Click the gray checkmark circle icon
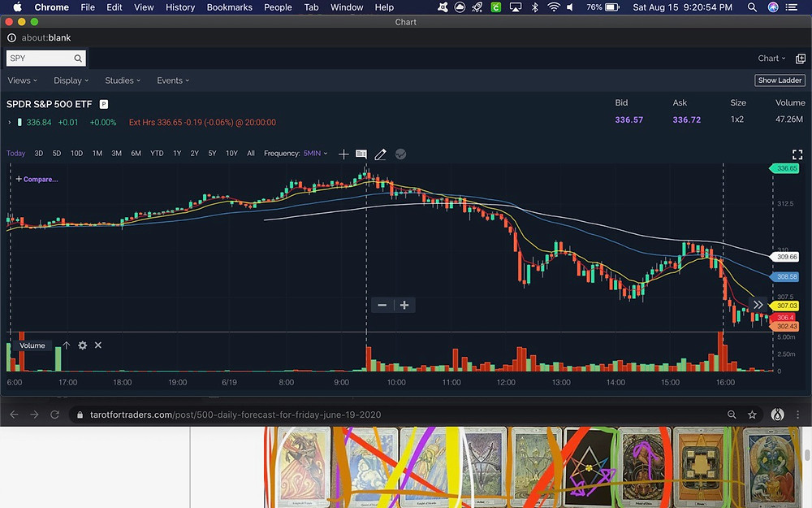 pyautogui.click(x=400, y=154)
